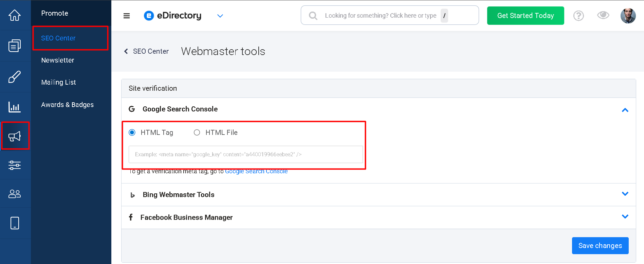Select the HTML Tag radio button

tap(132, 133)
